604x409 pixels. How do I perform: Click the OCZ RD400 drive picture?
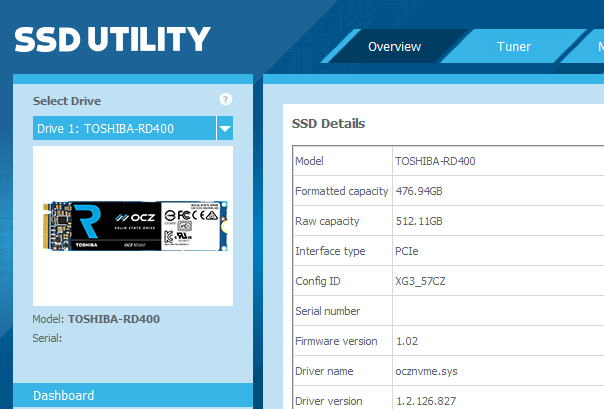point(133,225)
